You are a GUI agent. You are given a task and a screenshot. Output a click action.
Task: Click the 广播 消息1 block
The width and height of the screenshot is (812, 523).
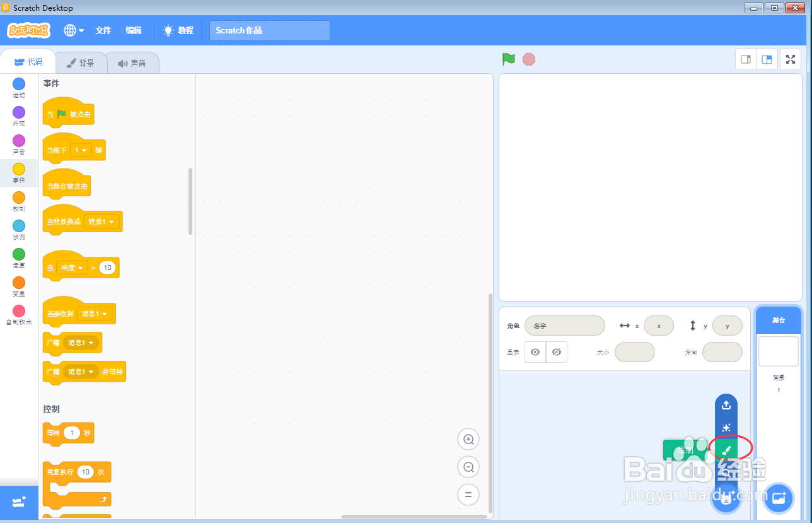(x=72, y=343)
